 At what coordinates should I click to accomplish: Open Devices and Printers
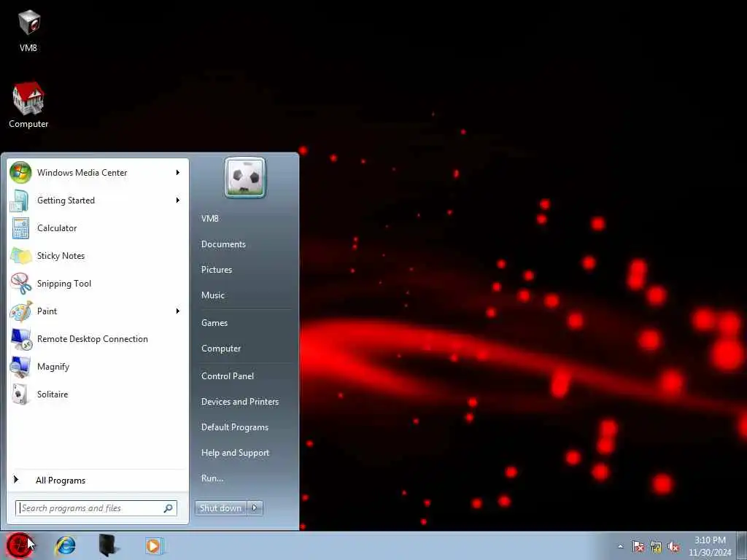click(x=240, y=402)
